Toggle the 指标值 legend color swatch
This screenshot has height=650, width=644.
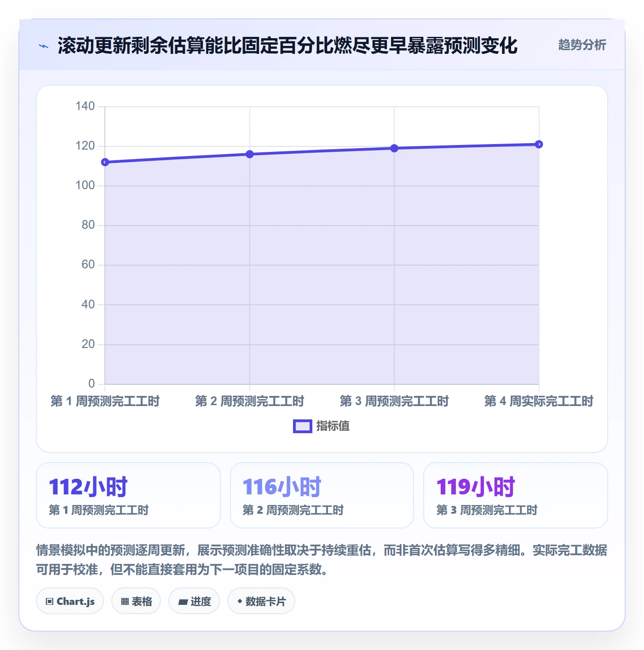(x=303, y=426)
